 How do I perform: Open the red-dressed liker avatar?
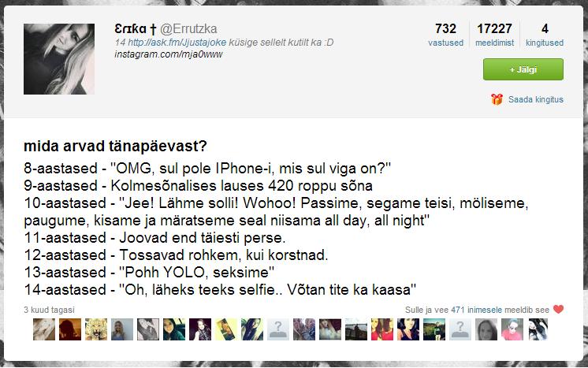[x=382, y=329]
